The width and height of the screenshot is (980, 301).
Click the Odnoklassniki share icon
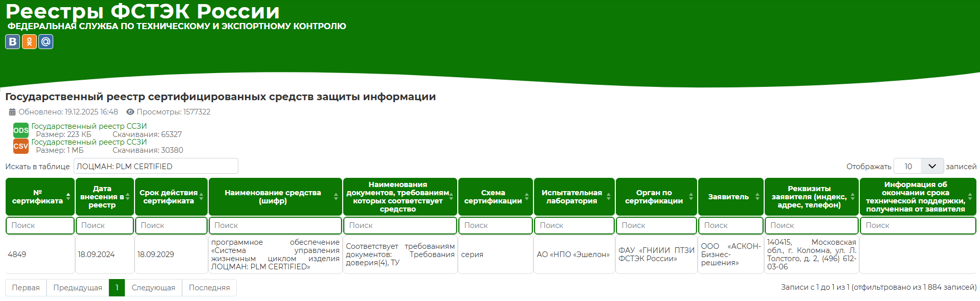pos(29,42)
